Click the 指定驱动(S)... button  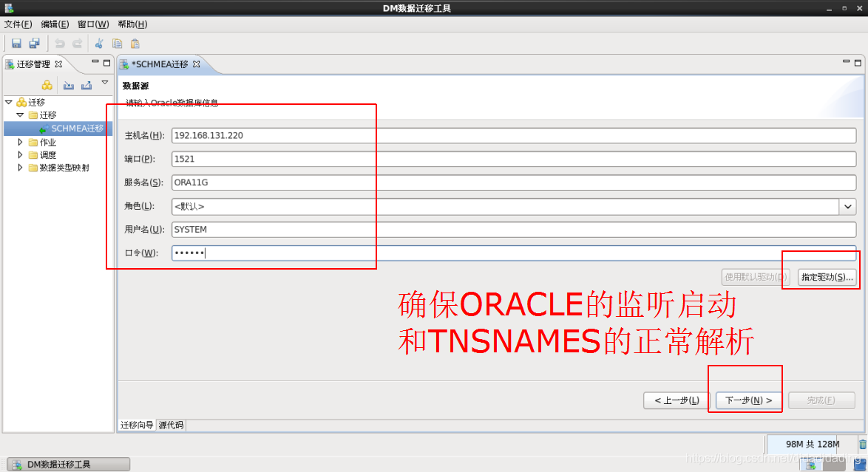(x=827, y=277)
